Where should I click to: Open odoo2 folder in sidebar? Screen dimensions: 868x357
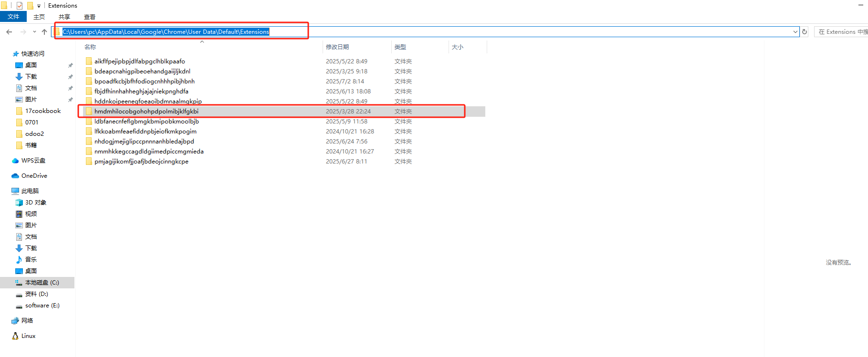34,134
